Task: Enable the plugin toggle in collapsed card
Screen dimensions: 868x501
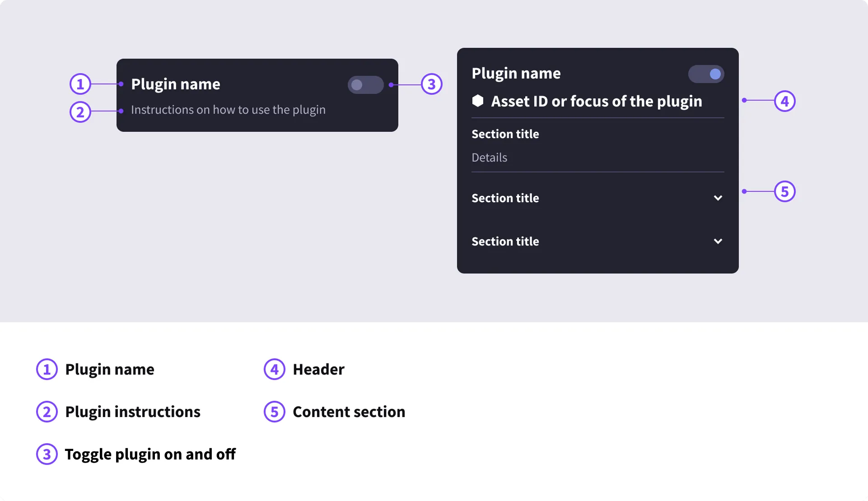Action: (365, 85)
